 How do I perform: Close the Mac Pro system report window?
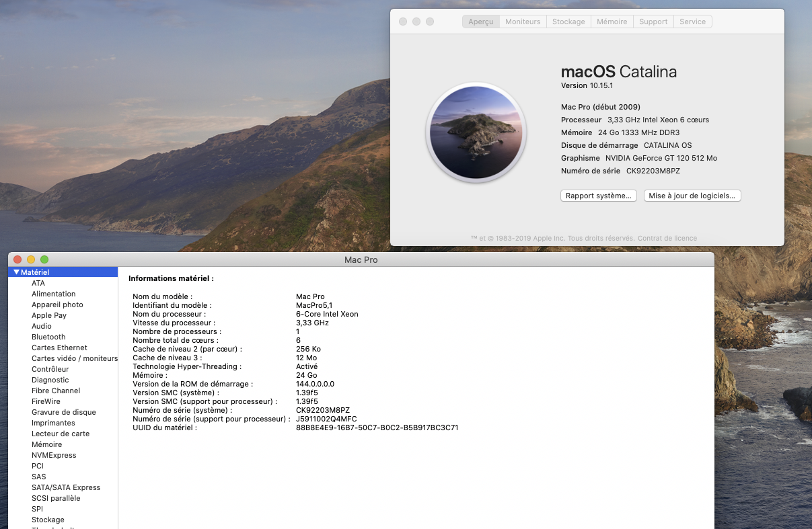[17, 259]
